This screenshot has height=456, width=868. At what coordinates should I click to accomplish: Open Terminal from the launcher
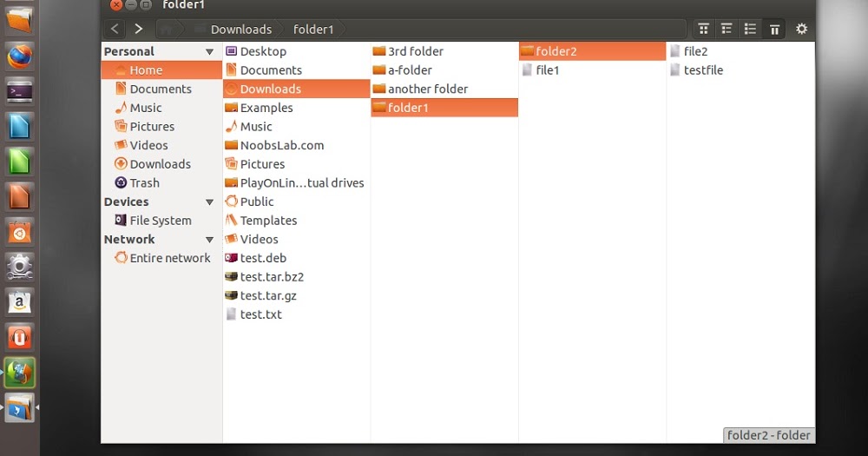click(x=19, y=91)
